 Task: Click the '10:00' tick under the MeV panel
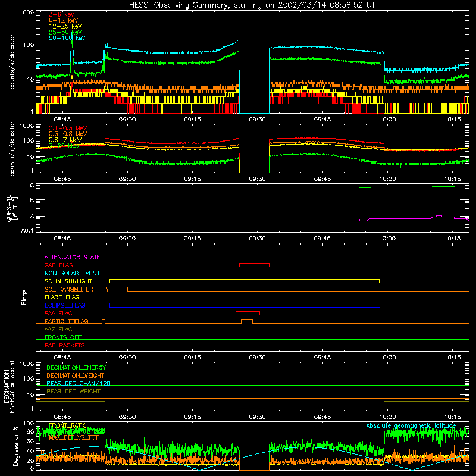click(387, 179)
